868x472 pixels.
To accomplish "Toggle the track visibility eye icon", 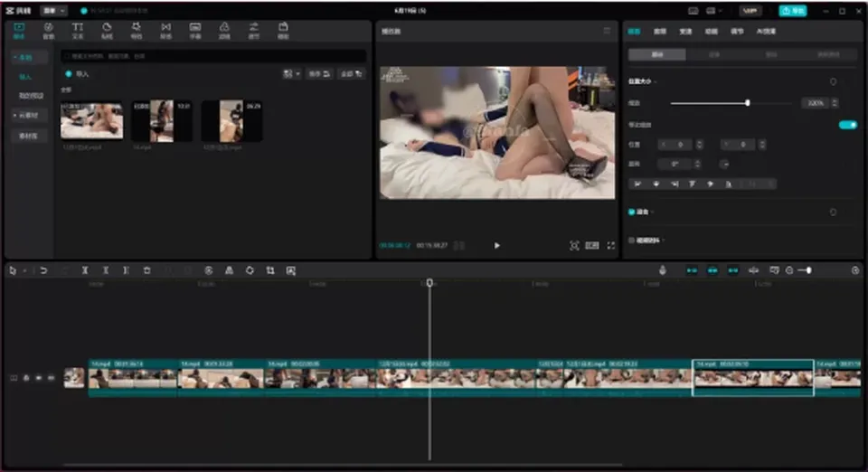I will pos(39,378).
